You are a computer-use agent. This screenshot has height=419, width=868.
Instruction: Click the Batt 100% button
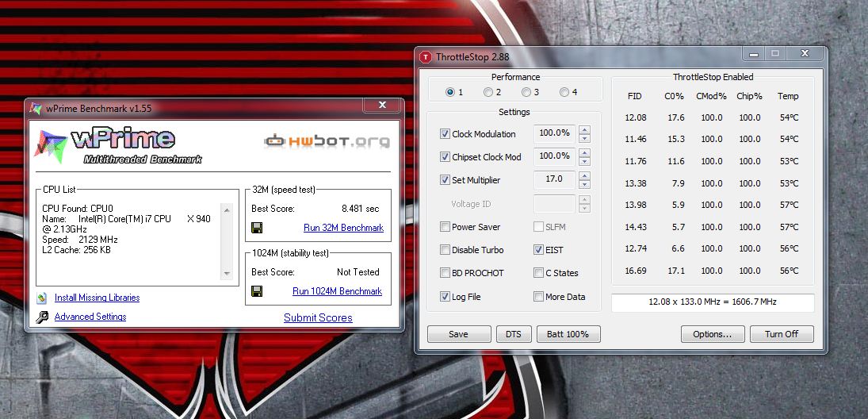pos(568,334)
